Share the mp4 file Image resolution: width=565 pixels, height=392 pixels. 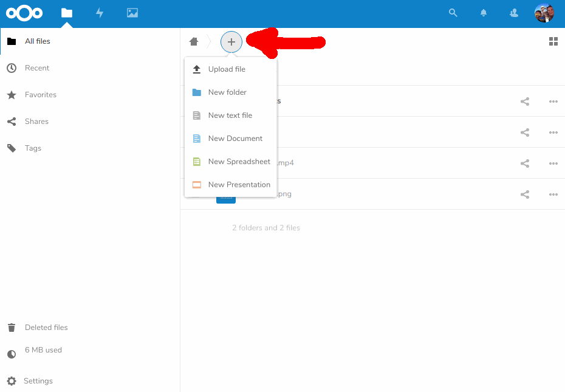[524, 163]
